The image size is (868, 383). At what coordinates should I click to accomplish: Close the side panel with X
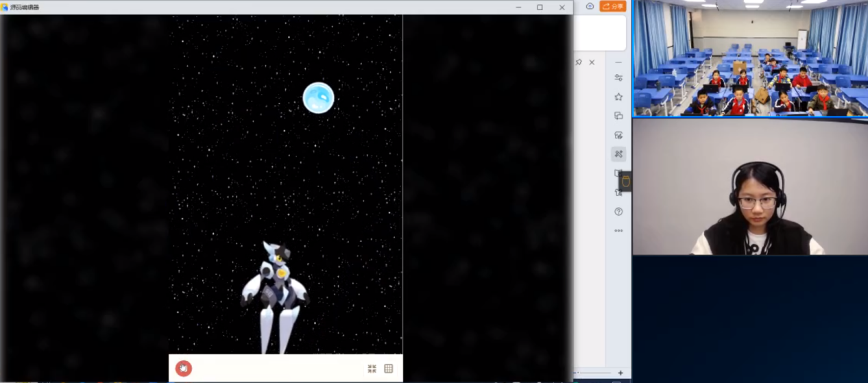point(592,62)
